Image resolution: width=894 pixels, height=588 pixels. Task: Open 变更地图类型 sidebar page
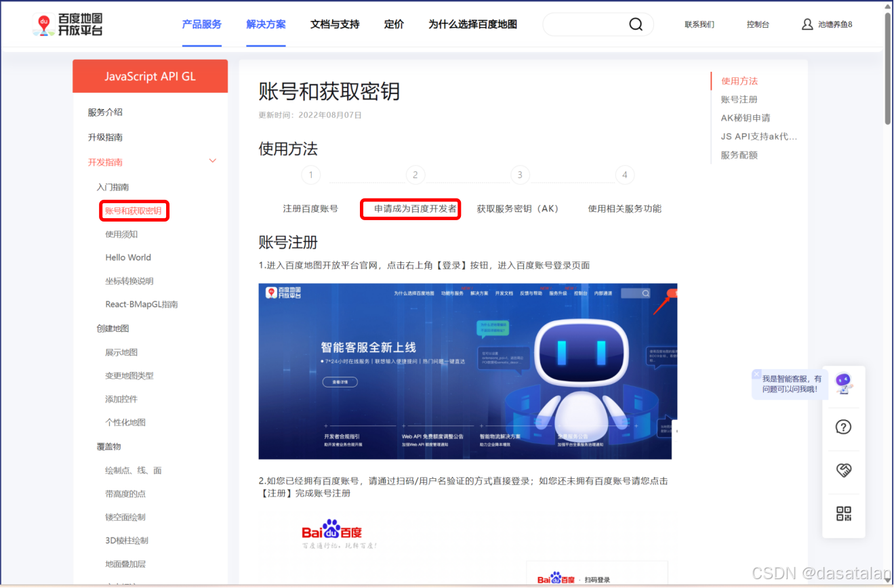129,376
